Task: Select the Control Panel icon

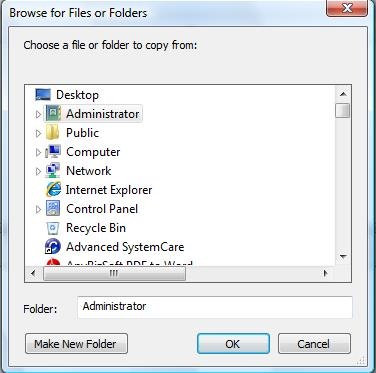Action: coord(53,209)
